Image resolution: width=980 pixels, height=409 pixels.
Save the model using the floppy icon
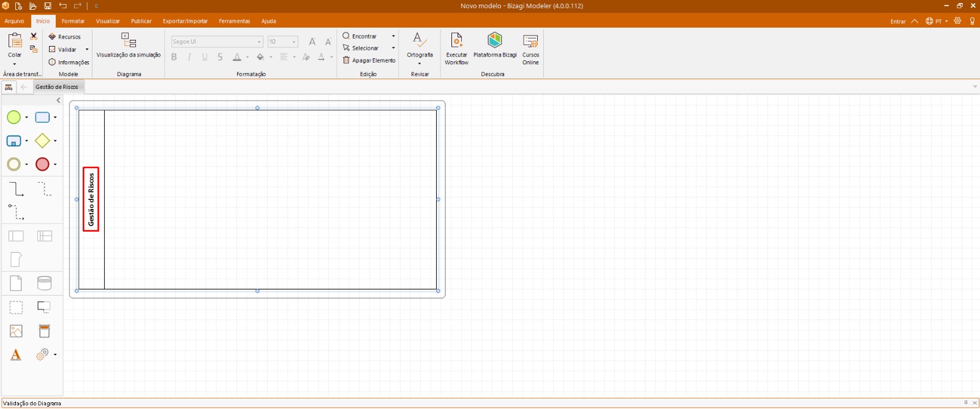pos(48,6)
